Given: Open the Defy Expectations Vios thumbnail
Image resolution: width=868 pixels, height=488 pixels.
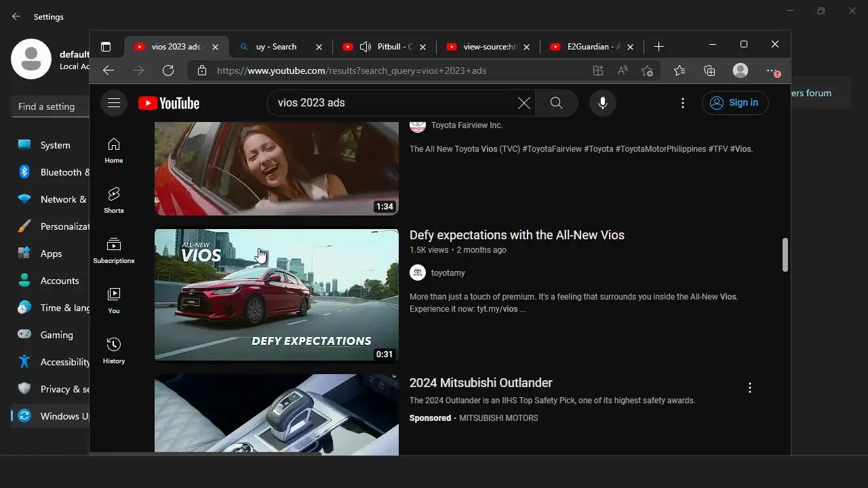Looking at the screenshot, I should click(x=277, y=295).
